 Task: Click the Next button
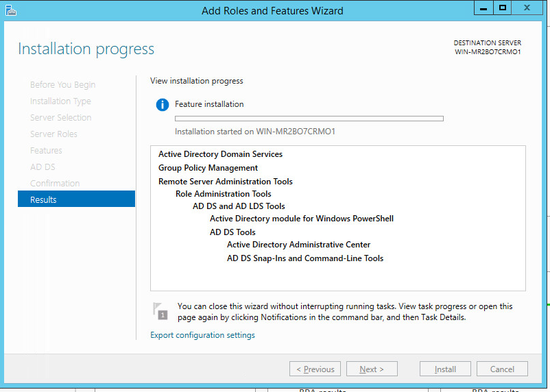click(x=371, y=369)
